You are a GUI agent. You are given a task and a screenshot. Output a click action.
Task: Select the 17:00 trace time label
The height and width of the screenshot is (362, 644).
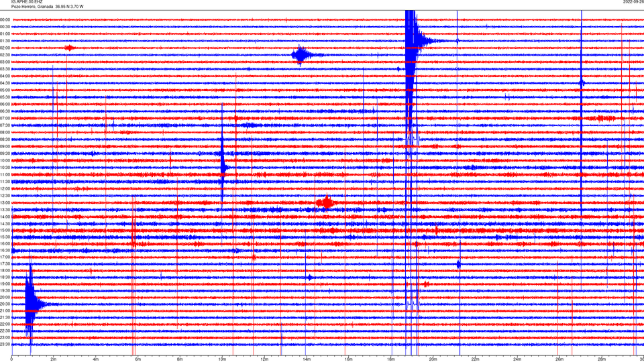coord(5,257)
